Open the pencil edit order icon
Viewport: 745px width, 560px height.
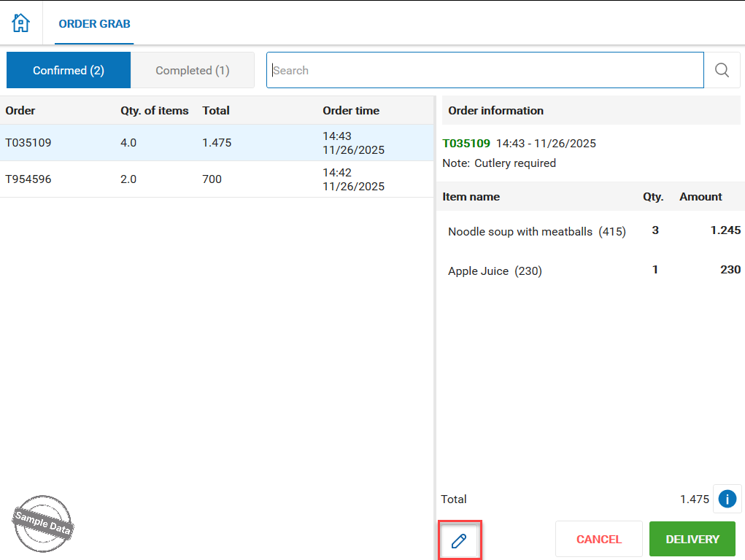(x=459, y=540)
